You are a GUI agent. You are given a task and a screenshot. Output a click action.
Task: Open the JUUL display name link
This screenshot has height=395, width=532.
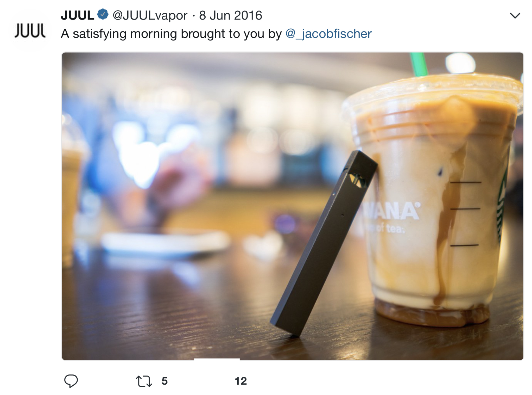tap(78, 15)
